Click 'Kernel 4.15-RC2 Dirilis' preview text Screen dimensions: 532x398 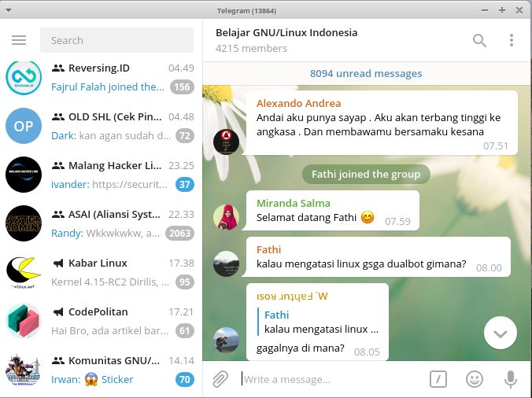(110, 282)
